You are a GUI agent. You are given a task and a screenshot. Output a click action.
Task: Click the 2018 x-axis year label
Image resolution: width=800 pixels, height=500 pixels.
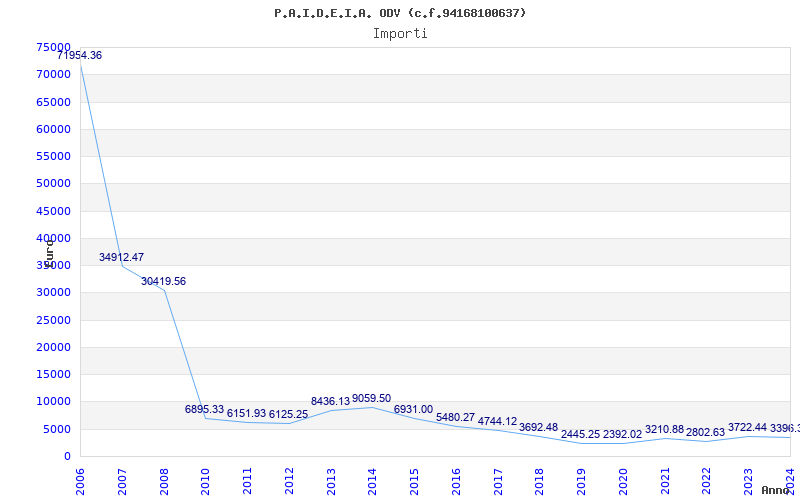[x=539, y=481]
